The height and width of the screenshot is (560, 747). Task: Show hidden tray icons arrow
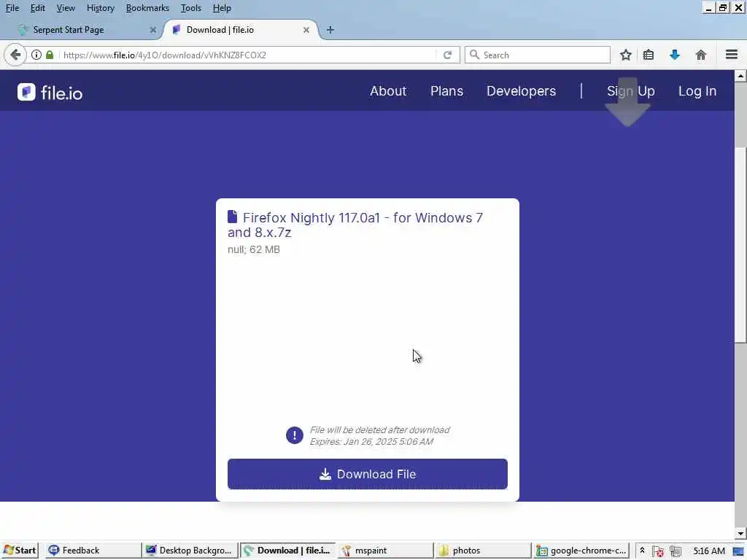pos(642,551)
